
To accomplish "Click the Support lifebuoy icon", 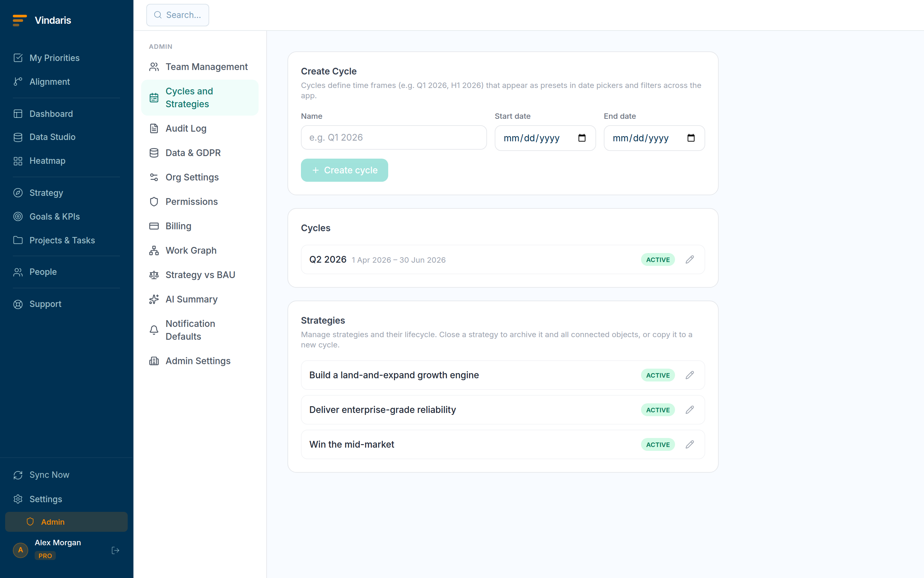I will tap(18, 304).
